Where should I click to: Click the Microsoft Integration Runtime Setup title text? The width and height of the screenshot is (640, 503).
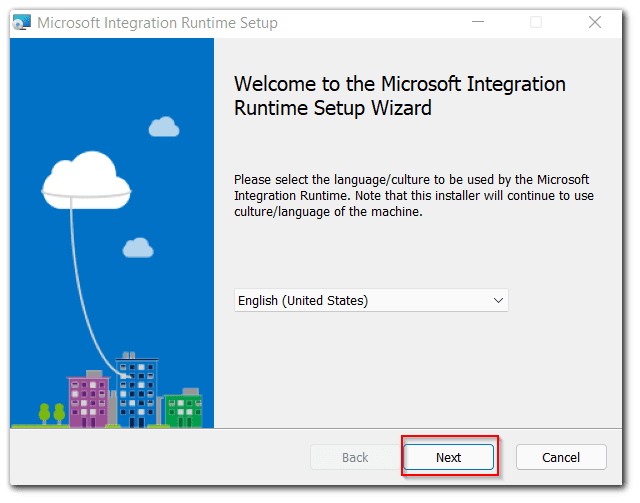click(x=158, y=23)
